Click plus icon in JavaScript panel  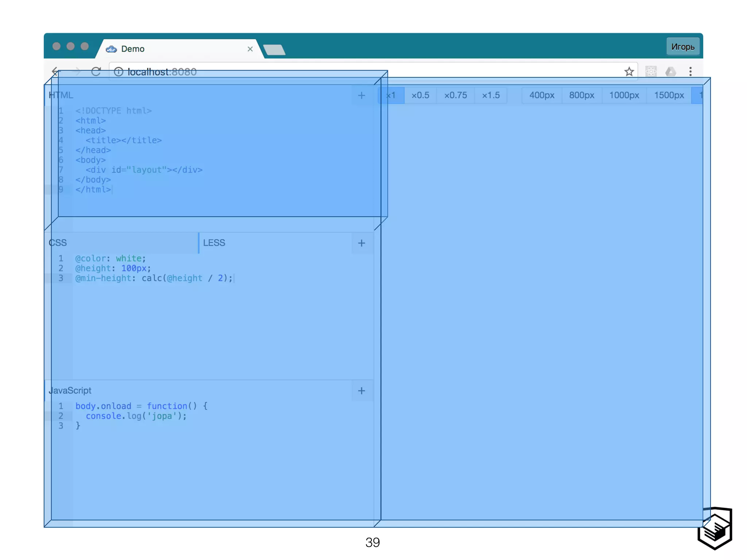click(x=361, y=391)
